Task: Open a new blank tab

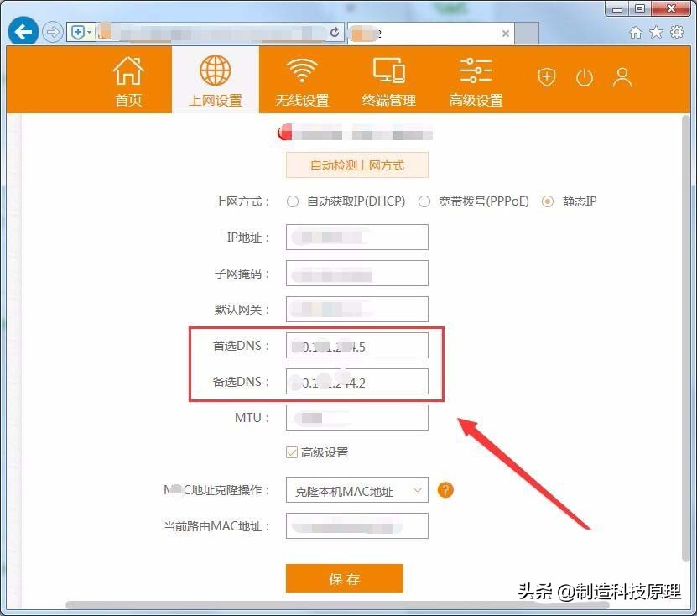Action: click(528, 34)
